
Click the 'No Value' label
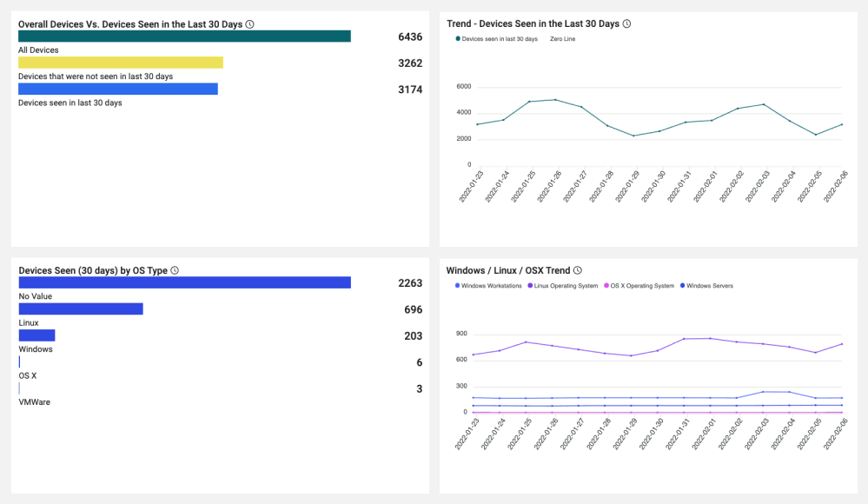(x=36, y=296)
